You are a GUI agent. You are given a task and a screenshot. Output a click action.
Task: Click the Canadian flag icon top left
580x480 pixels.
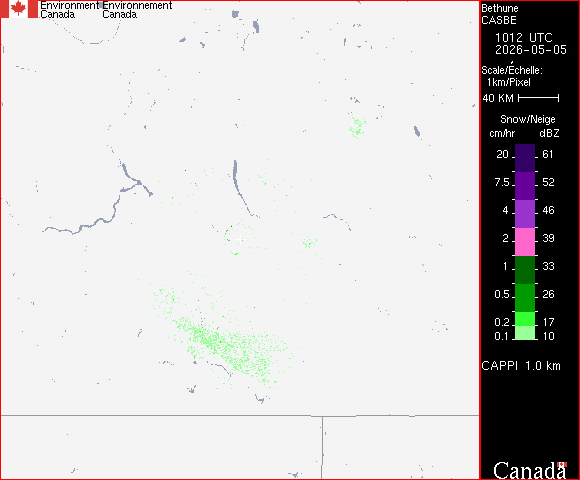[x=19, y=9]
